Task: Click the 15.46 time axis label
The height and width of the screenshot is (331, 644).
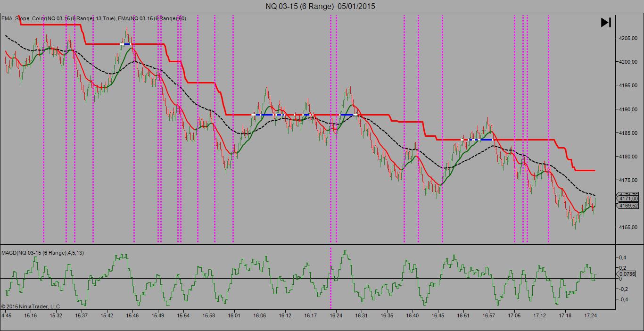Action: 132,315
